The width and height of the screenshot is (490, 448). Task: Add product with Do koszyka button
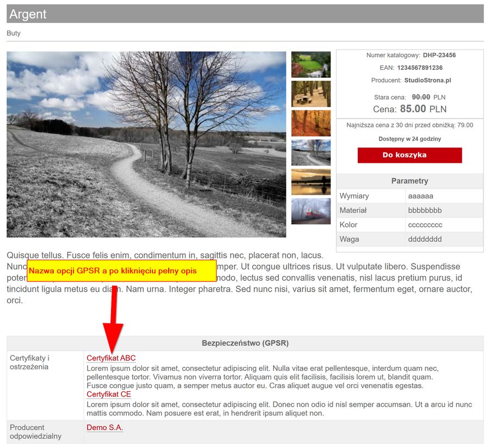tap(409, 155)
